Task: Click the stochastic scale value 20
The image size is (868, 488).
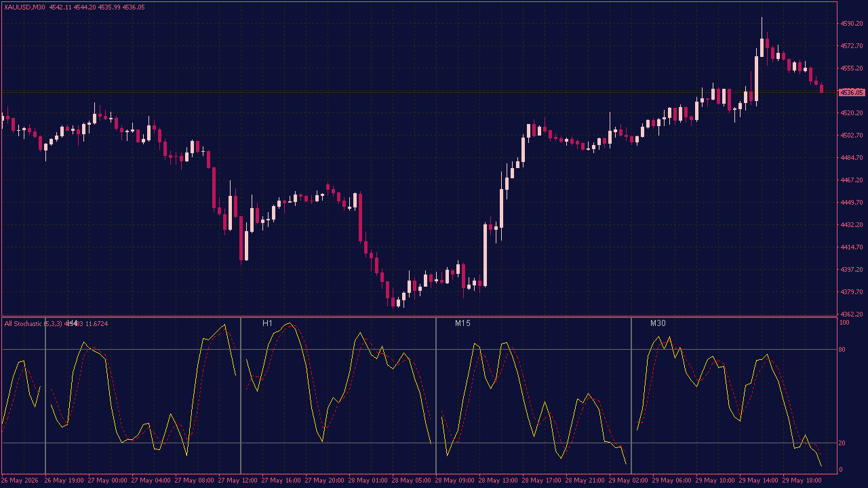Action: pyautogui.click(x=844, y=443)
